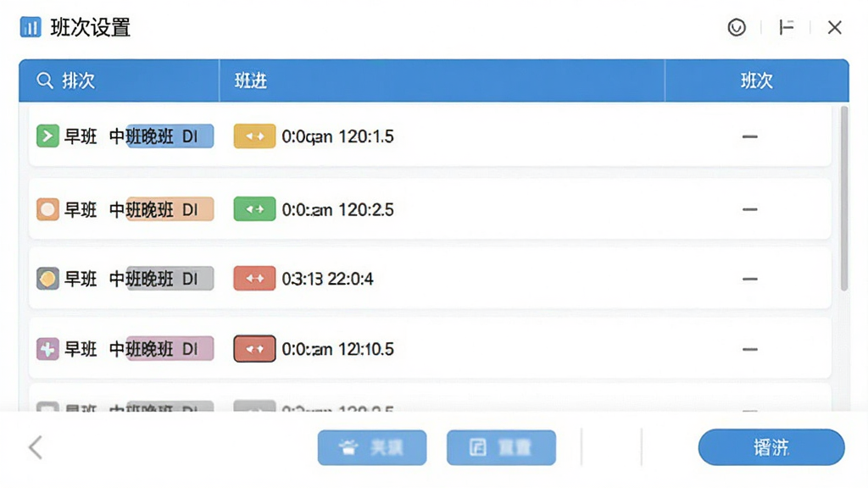Click the red double-arrow button beside 121:10.5
This screenshot has height=488, width=868.
click(254, 348)
